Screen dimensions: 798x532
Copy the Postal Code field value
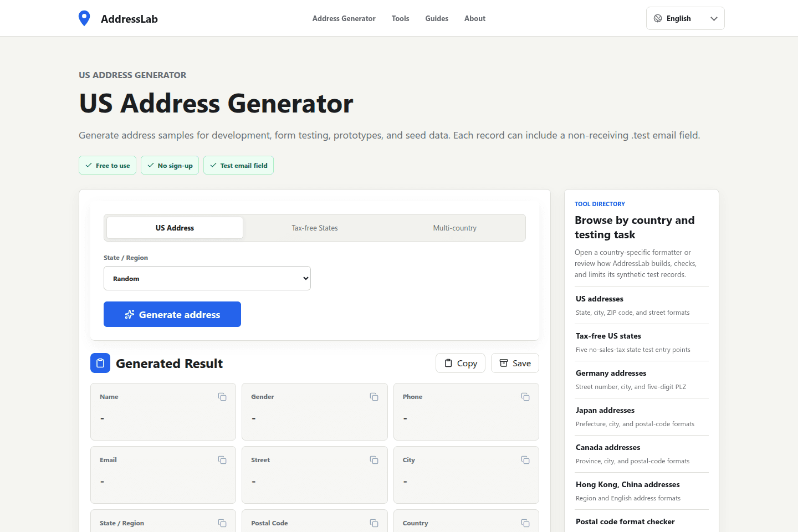tap(374, 523)
